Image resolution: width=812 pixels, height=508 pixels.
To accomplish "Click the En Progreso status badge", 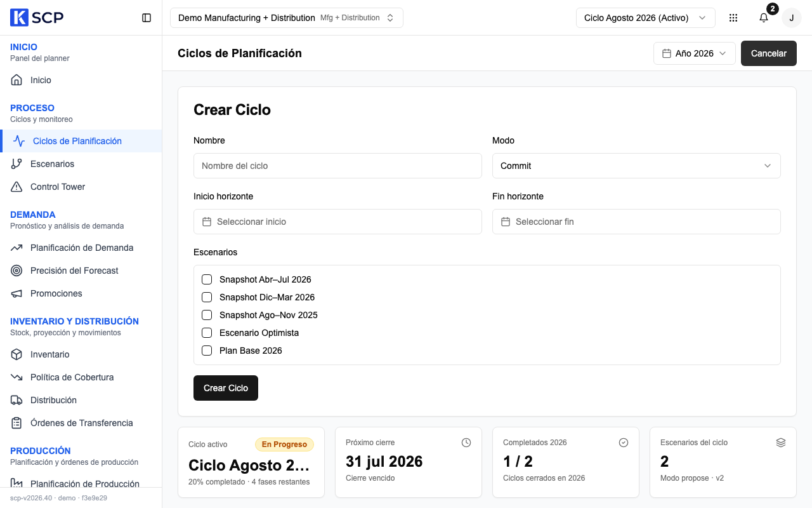I will [x=284, y=444].
